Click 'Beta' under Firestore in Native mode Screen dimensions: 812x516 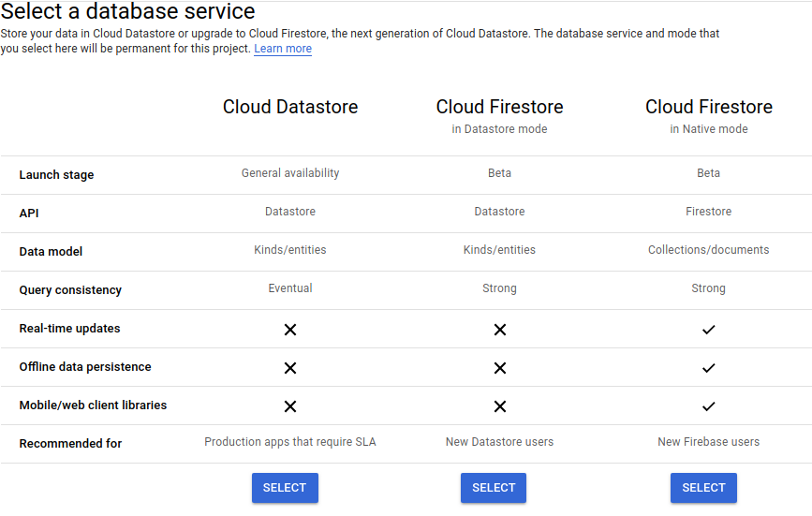pyautogui.click(x=708, y=173)
